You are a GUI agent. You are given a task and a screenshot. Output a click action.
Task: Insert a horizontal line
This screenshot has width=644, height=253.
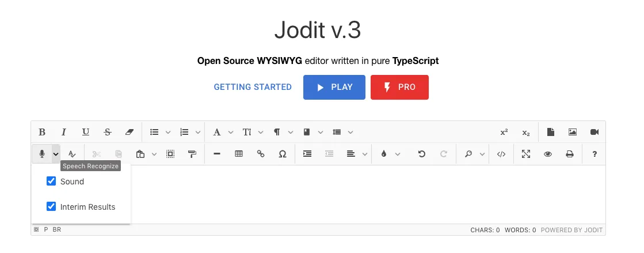(x=218, y=154)
